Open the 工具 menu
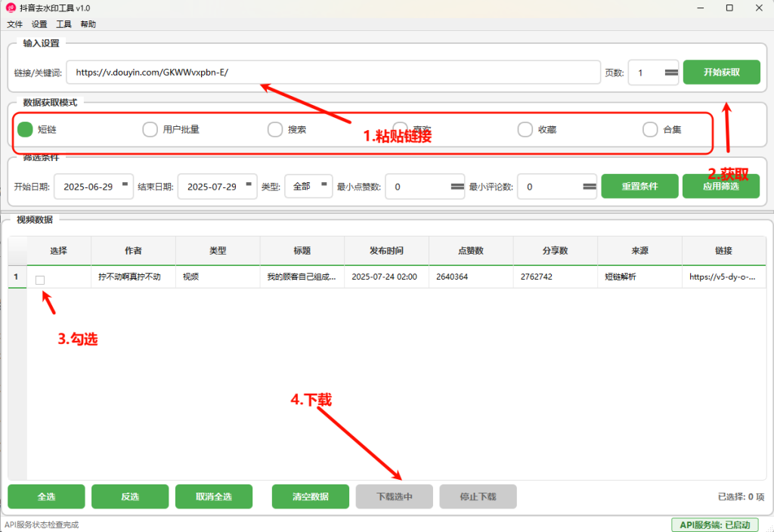 click(x=63, y=24)
